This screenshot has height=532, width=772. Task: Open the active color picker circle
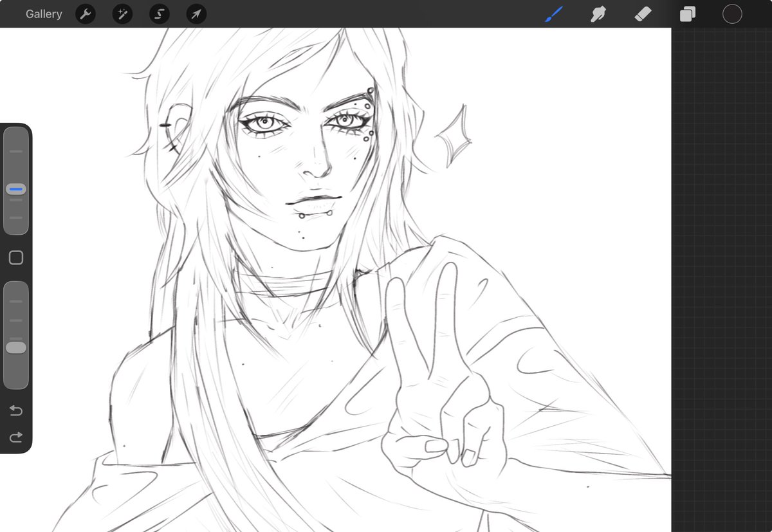click(732, 14)
